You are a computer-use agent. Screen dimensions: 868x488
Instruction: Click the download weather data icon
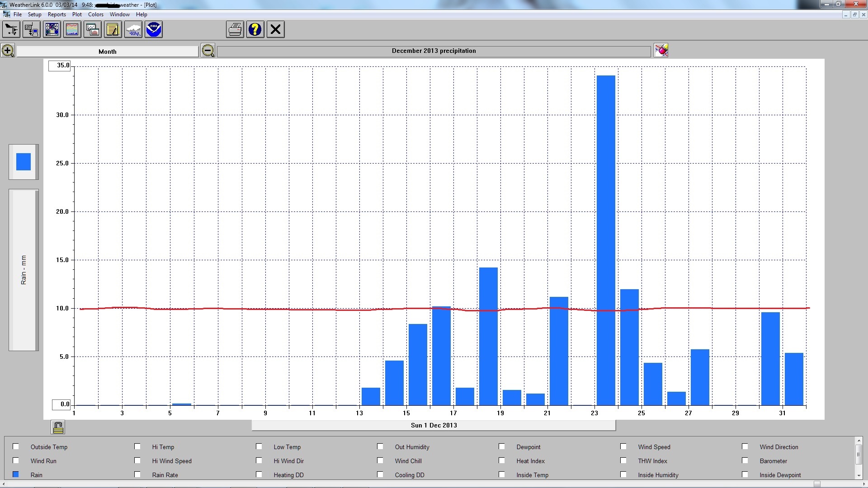[x=31, y=30]
